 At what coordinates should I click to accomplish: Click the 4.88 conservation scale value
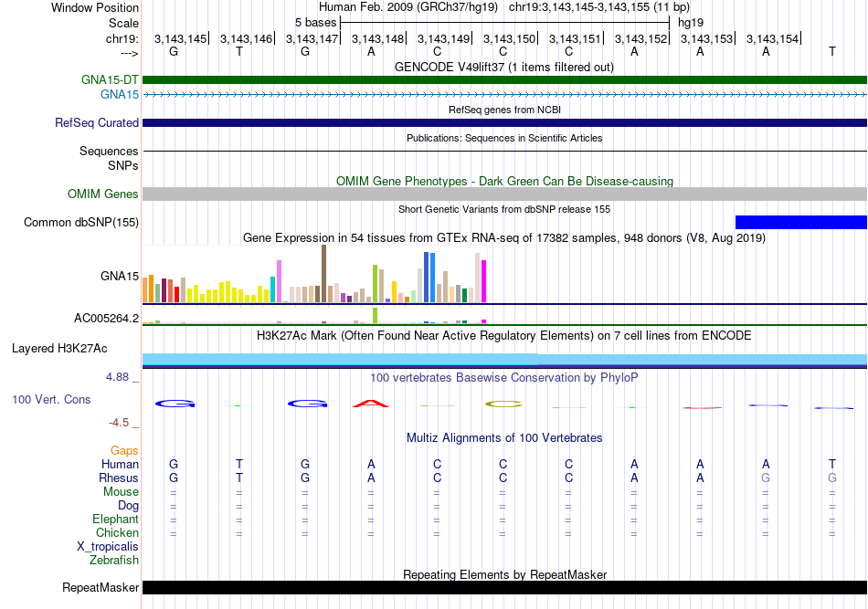coord(117,377)
